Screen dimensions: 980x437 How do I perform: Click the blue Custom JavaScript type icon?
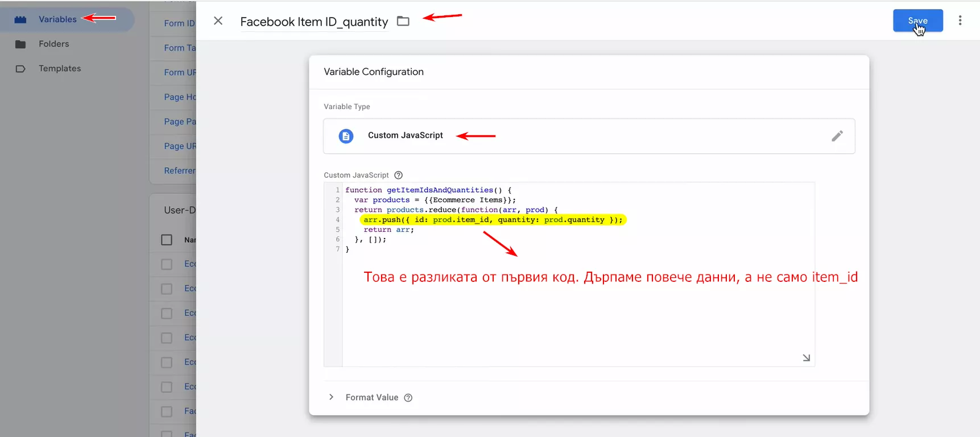point(346,136)
